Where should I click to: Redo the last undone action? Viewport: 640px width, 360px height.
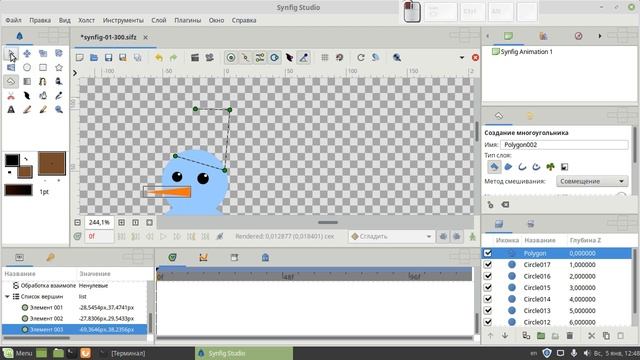tap(173, 58)
